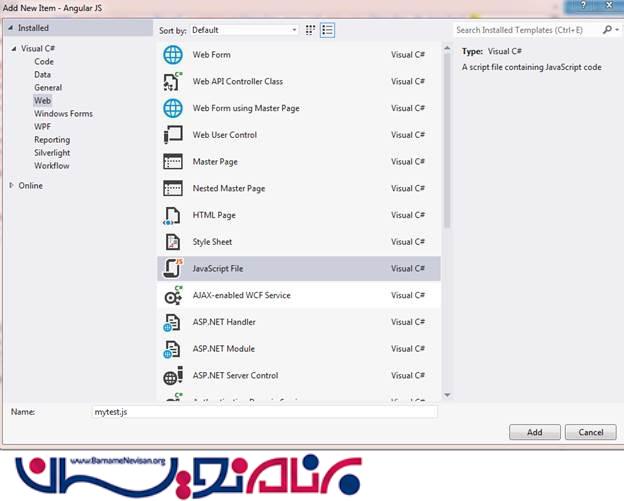Image resolution: width=624 pixels, height=501 pixels.
Task: Select the General category
Action: click(48, 88)
